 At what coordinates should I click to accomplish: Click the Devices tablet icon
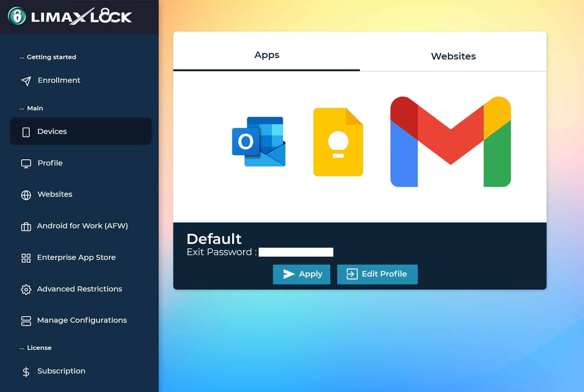pos(26,132)
